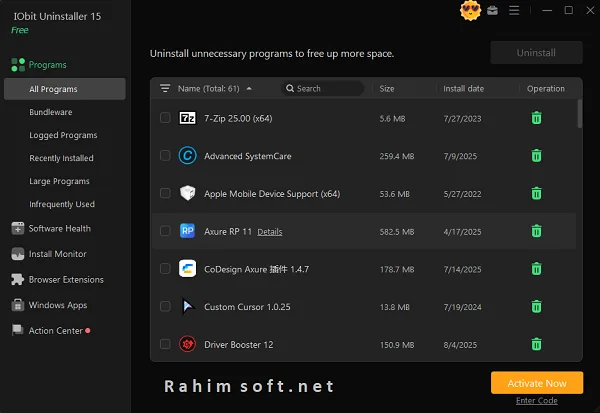Click the filter icon in list header
Screen dimensions: 600x413
(165, 88)
